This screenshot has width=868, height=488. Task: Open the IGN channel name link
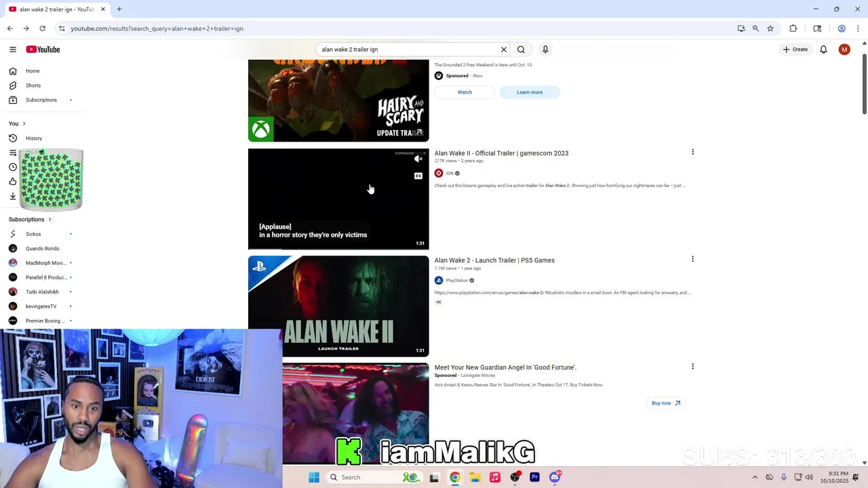click(450, 174)
